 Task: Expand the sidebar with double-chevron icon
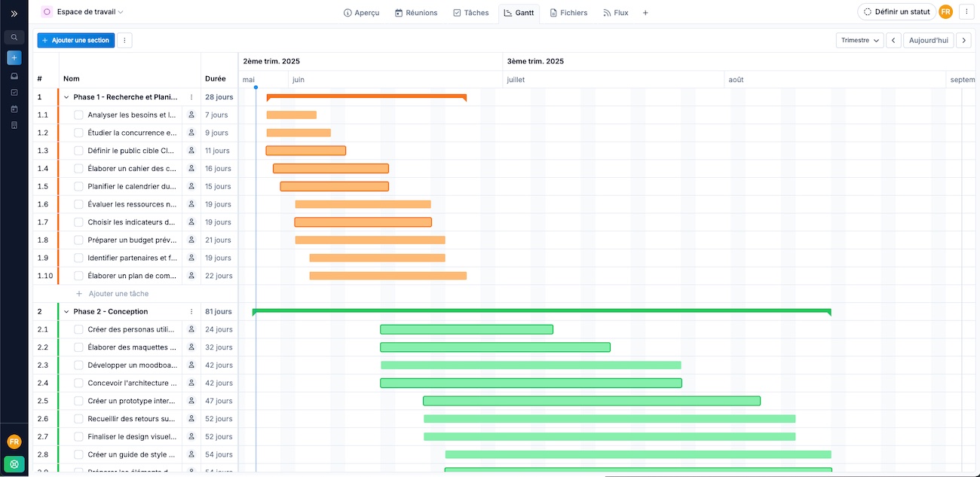(14, 14)
